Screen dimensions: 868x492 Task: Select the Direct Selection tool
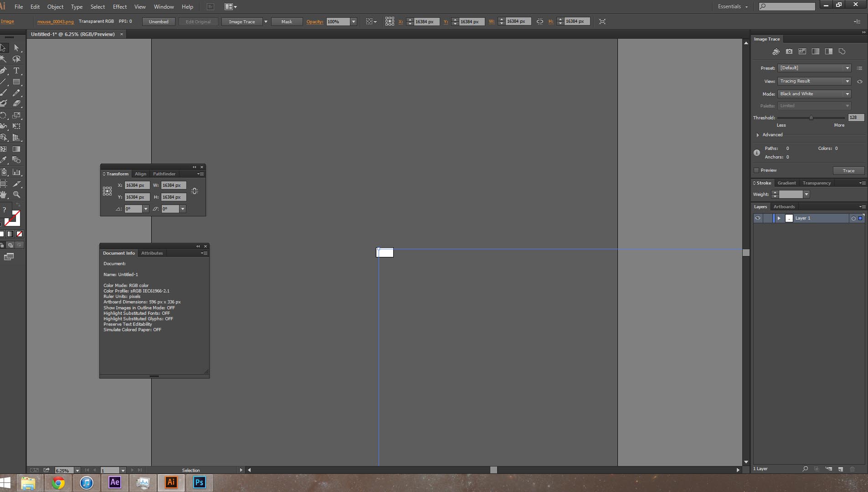[16, 48]
